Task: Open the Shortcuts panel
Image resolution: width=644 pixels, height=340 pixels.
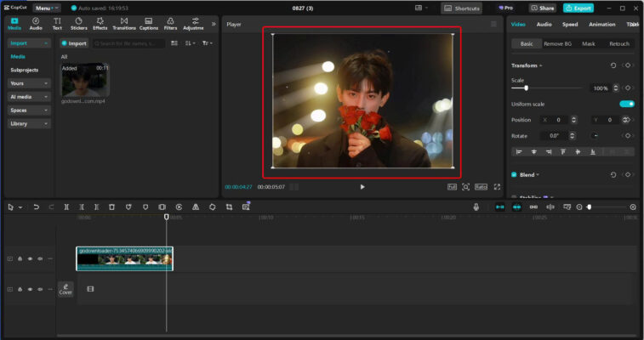Action: coord(462,8)
